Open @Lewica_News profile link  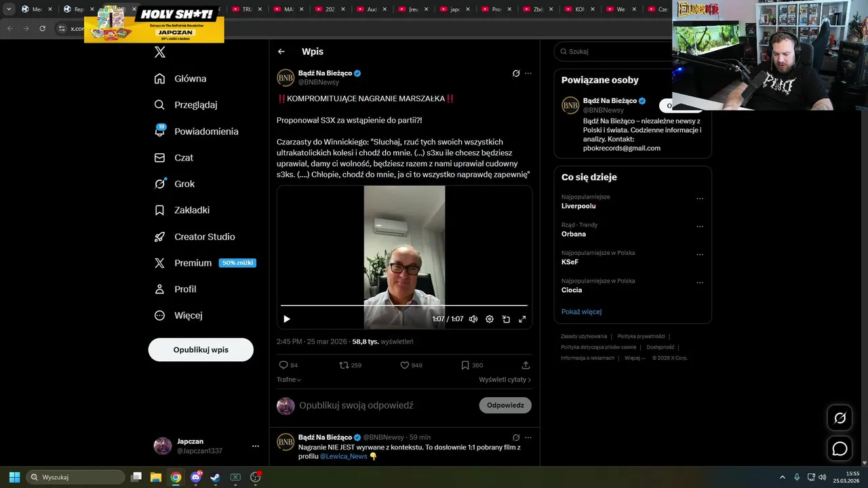click(x=343, y=456)
